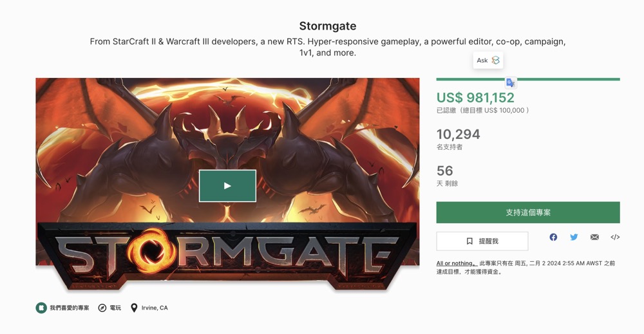Open the 電玩 category link
This screenshot has height=334, width=644.
click(109, 308)
